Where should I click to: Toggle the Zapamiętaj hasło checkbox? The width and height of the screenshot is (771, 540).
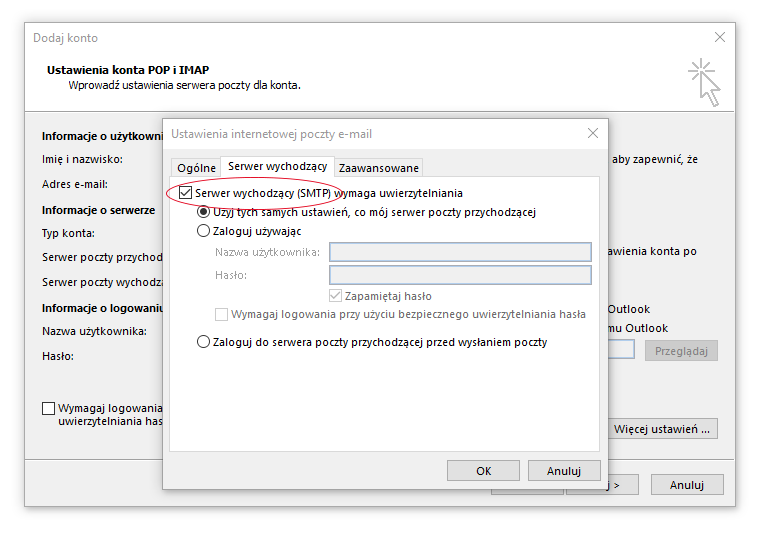tap(336, 296)
